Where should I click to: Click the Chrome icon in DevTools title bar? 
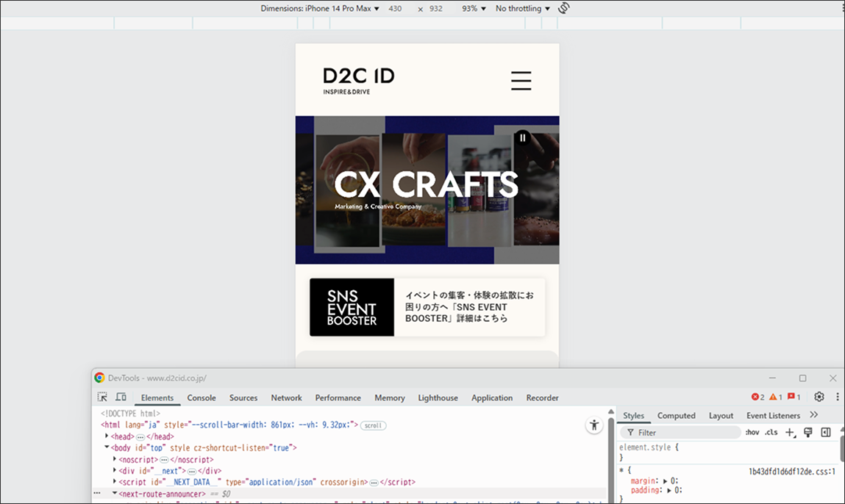pos(100,378)
